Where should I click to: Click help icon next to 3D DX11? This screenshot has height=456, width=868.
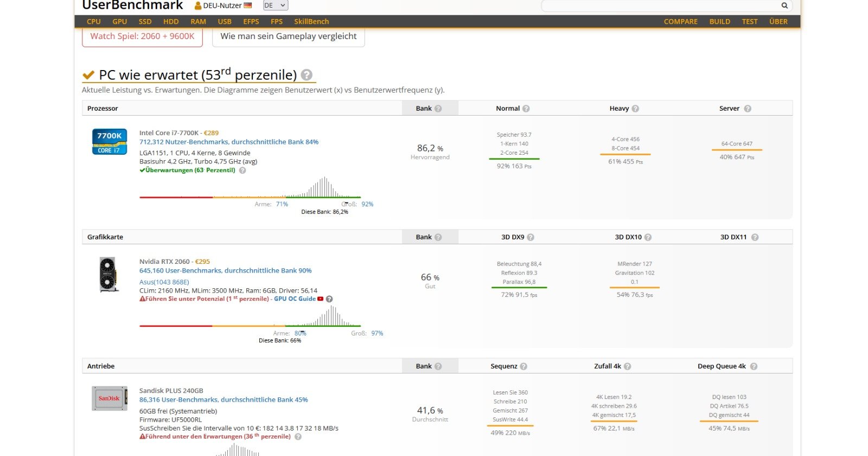coord(755,237)
